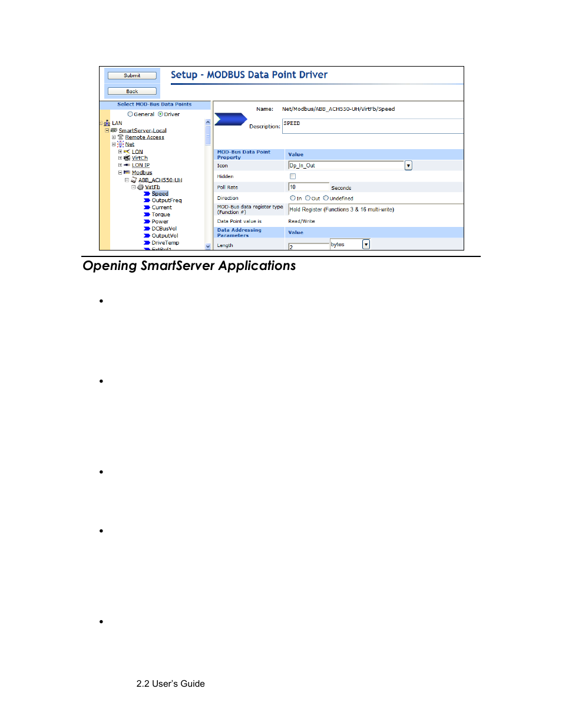
Task: Select the OutputVol data point
Action: 165,236
